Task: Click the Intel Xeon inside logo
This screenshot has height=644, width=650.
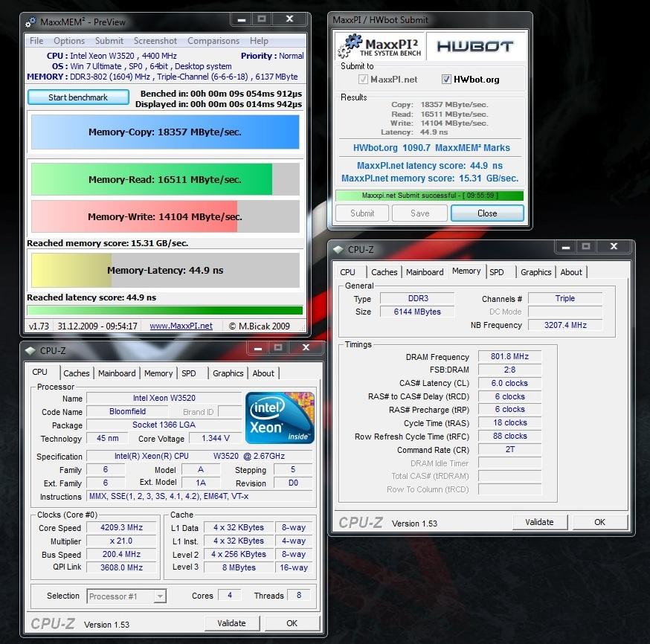Action: [x=280, y=418]
